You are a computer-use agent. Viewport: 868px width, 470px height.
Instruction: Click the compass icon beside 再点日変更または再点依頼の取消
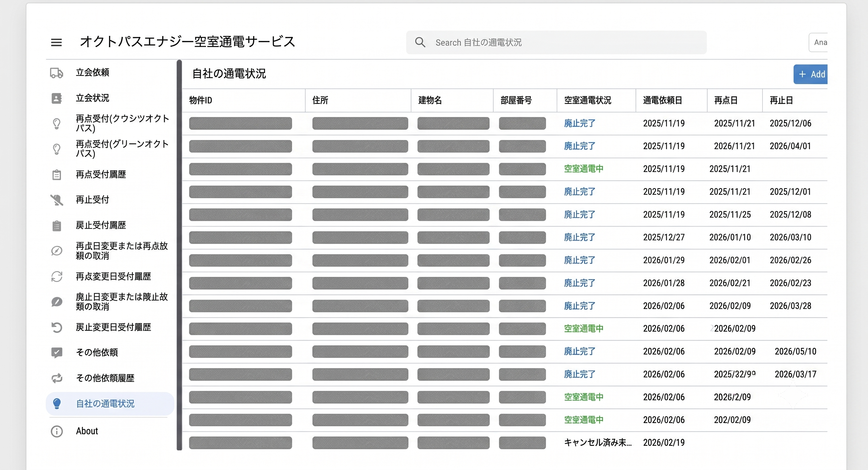click(57, 251)
